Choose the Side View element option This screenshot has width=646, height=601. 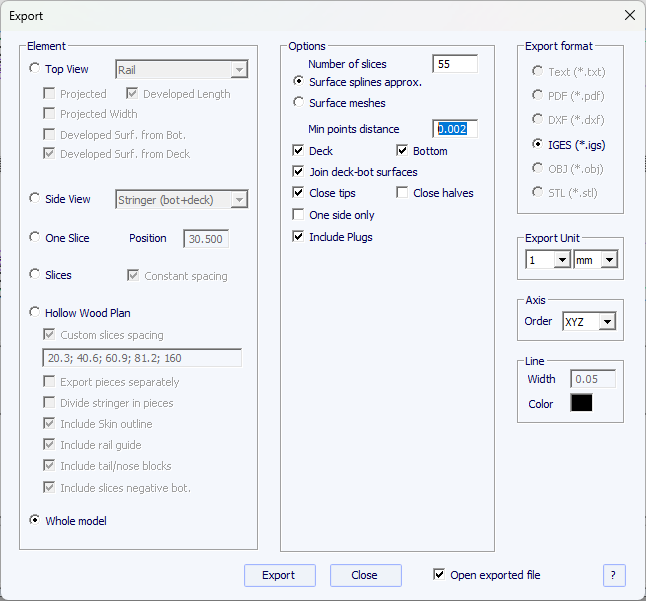(36, 199)
